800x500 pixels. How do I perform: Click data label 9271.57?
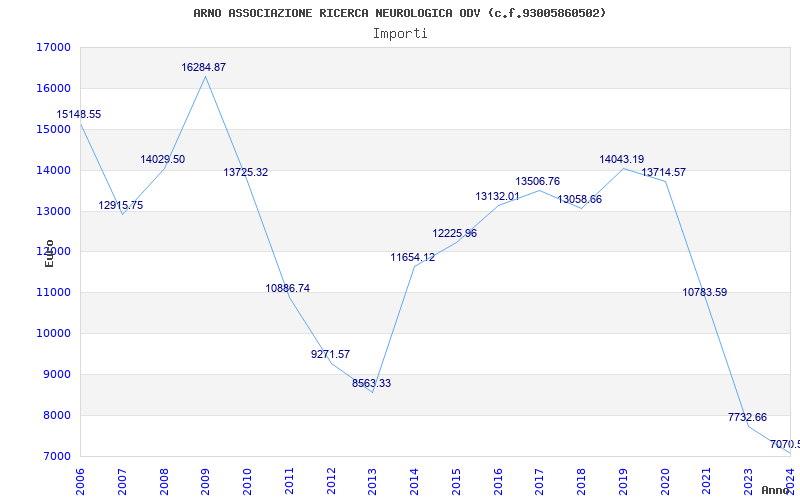[331, 354]
